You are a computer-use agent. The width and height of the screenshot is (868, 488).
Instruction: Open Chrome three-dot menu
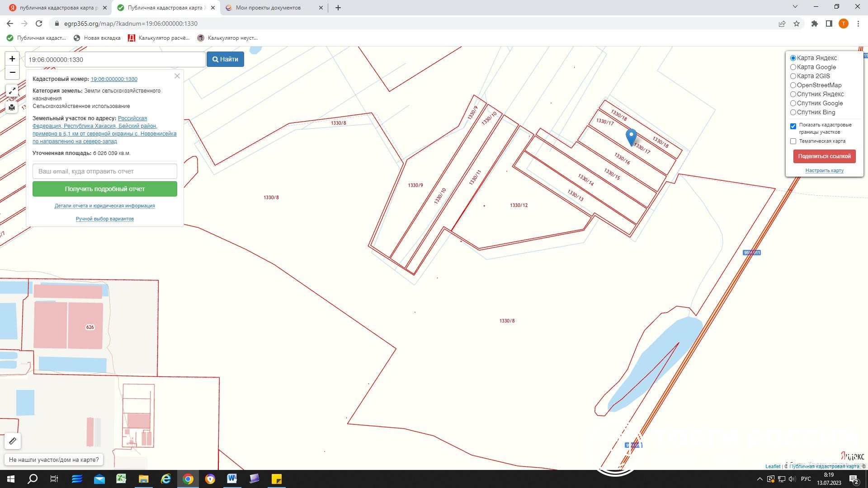click(x=858, y=23)
